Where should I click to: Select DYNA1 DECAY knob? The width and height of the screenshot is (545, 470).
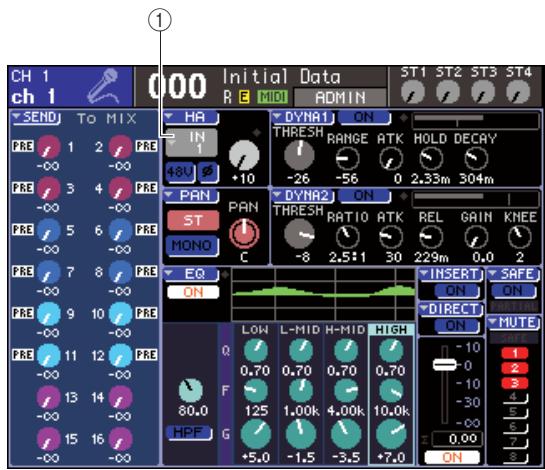click(476, 159)
